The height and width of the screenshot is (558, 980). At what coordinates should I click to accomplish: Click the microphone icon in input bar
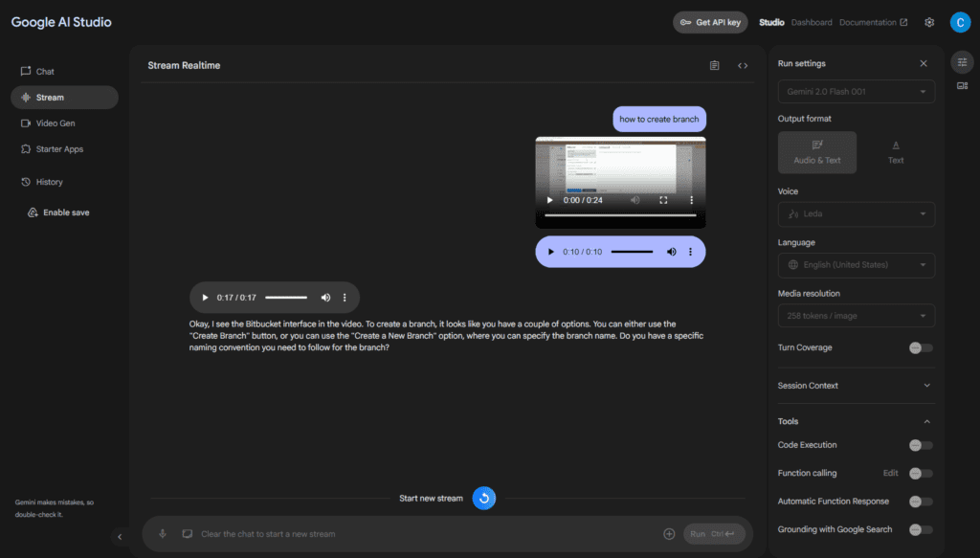(163, 534)
